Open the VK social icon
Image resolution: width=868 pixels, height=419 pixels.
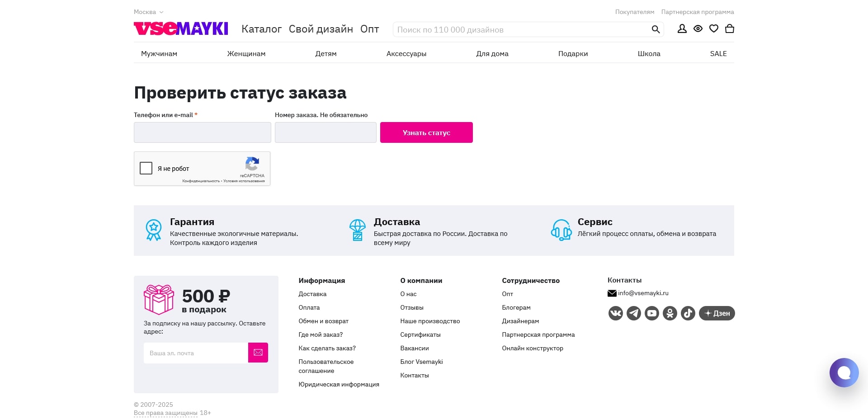click(x=615, y=313)
